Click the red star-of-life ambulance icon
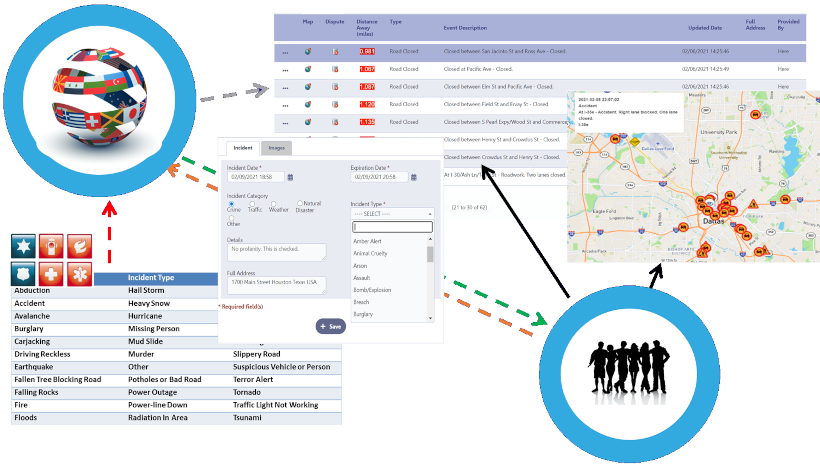 [x=79, y=274]
